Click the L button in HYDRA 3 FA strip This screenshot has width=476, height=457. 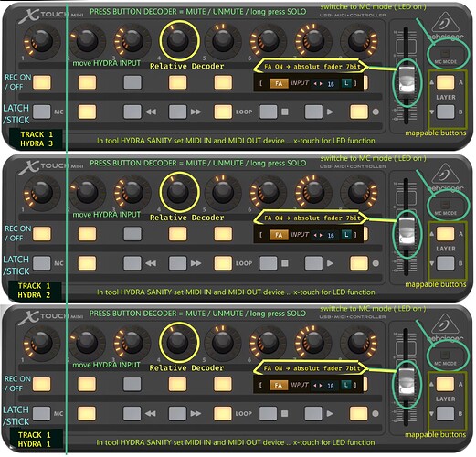point(346,83)
